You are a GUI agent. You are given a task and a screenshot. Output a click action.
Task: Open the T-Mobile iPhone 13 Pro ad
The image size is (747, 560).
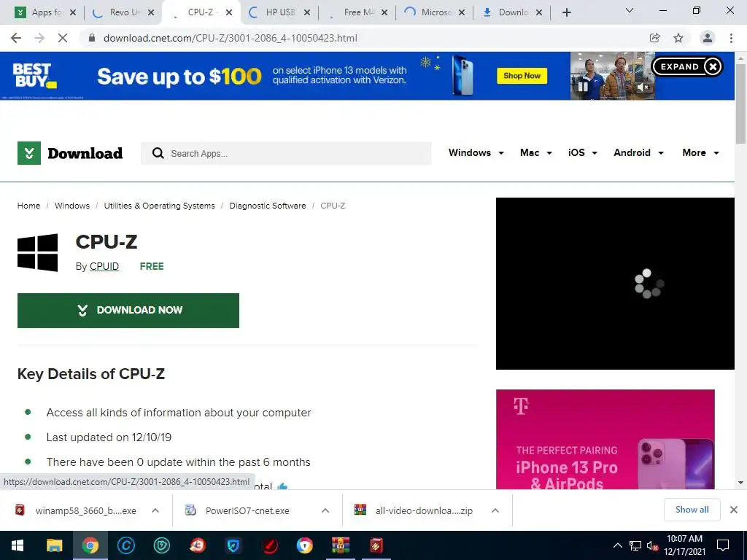point(605,440)
